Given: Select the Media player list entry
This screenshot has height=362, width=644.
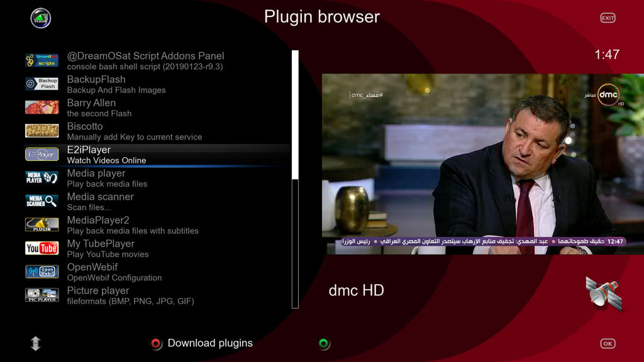Looking at the screenshot, I should [x=157, y=178].
